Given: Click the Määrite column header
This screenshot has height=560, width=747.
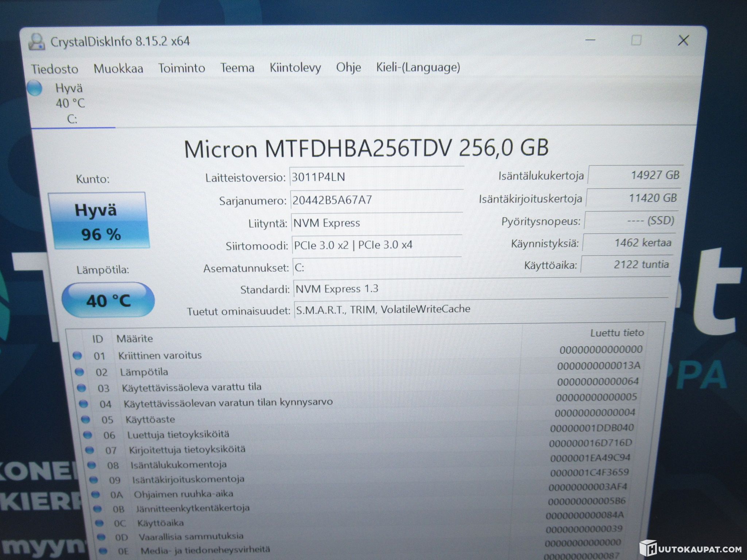Looking at the screenshot, I should click(135, 339).
